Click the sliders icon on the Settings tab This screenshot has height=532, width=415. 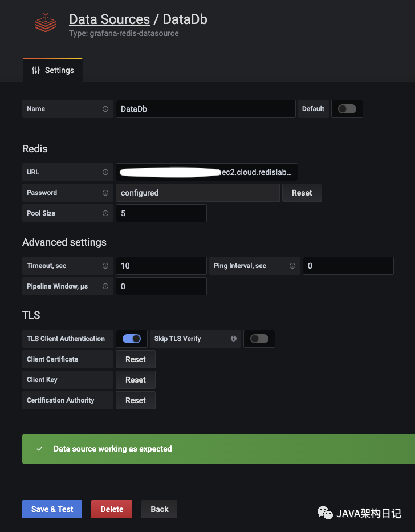pos(35,70)
